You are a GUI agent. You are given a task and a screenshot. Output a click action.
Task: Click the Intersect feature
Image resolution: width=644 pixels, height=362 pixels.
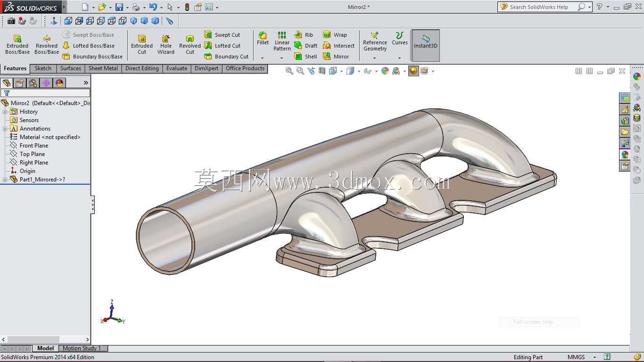pyautogui.click(x=339, y=46)
